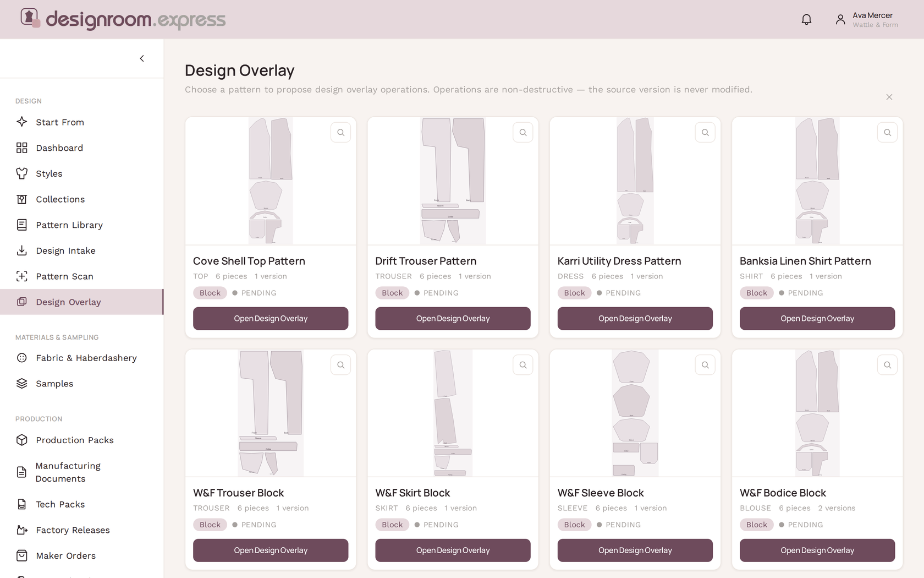
Task: Zoom preview of W&F Skirt Block
Action: (x=523, y=364)
